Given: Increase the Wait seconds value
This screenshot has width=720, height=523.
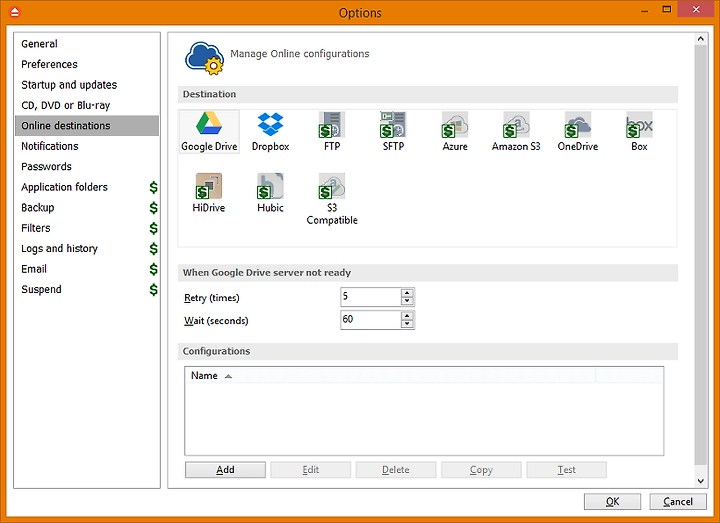Looking at the screenshot, I should [x=407, y=315].
